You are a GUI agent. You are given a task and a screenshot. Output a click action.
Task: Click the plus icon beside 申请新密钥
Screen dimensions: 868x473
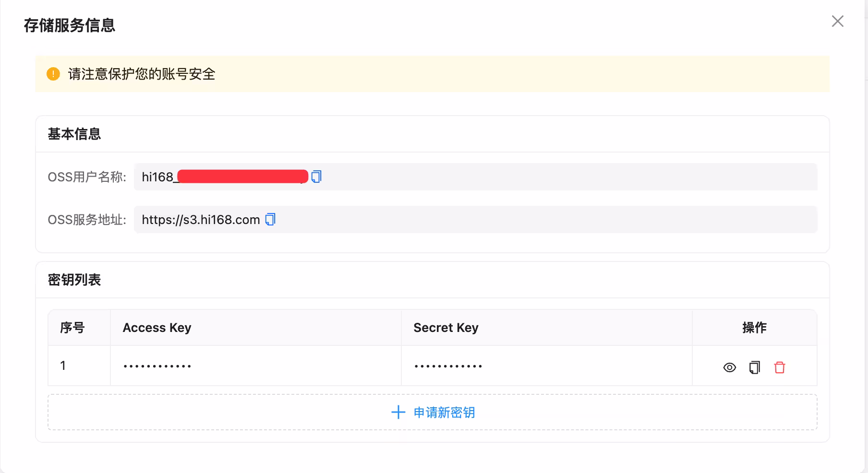pyautogui.click(x=398, y=413)
